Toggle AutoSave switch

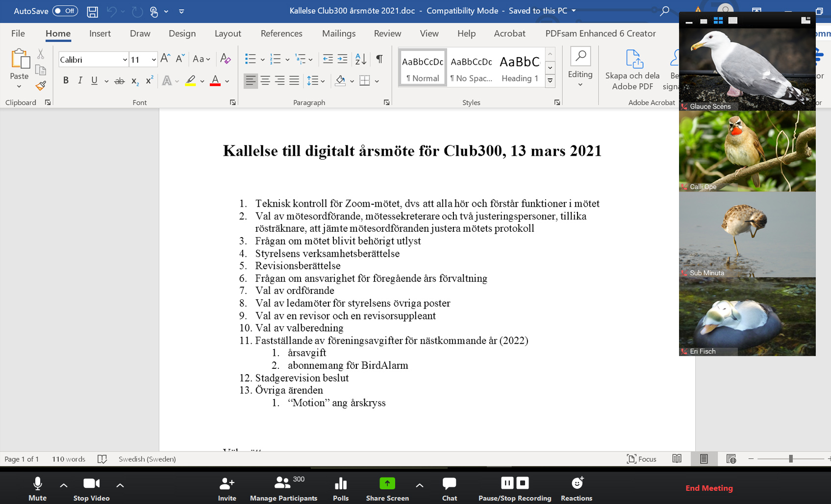click(x=65, y=11)
